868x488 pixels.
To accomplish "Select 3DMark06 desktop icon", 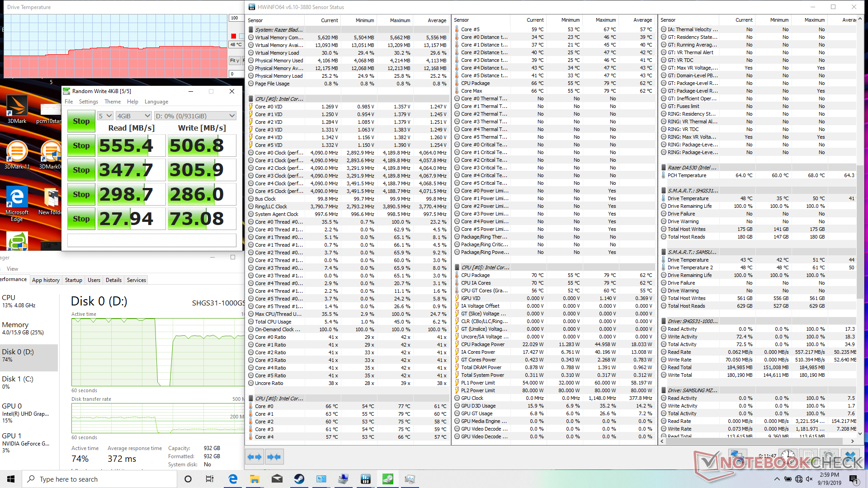I will point(50,155).
